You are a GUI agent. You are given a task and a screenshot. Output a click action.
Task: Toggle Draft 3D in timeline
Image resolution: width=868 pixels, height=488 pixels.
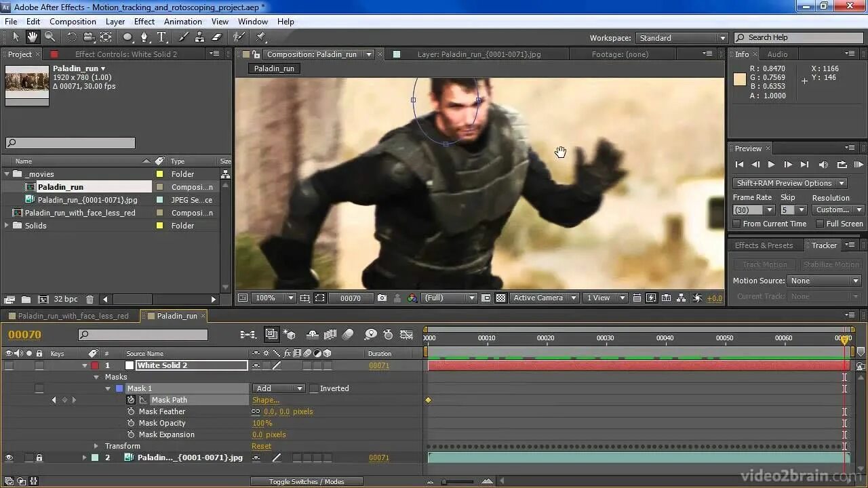(x=290, y=334)
